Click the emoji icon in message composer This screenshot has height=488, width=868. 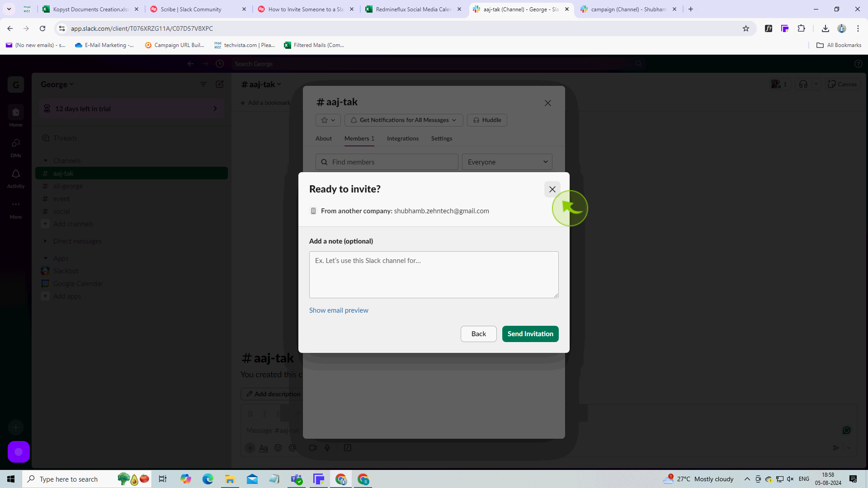tap(278, 448)
